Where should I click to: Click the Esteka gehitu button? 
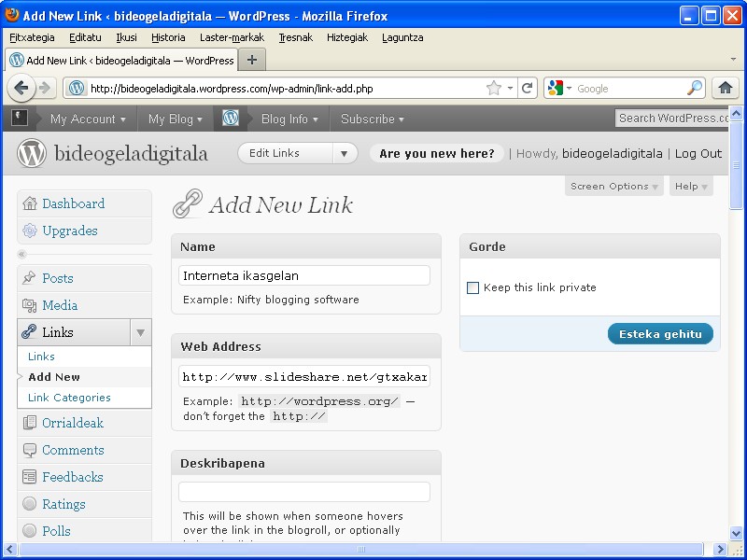tap(660, 334)
